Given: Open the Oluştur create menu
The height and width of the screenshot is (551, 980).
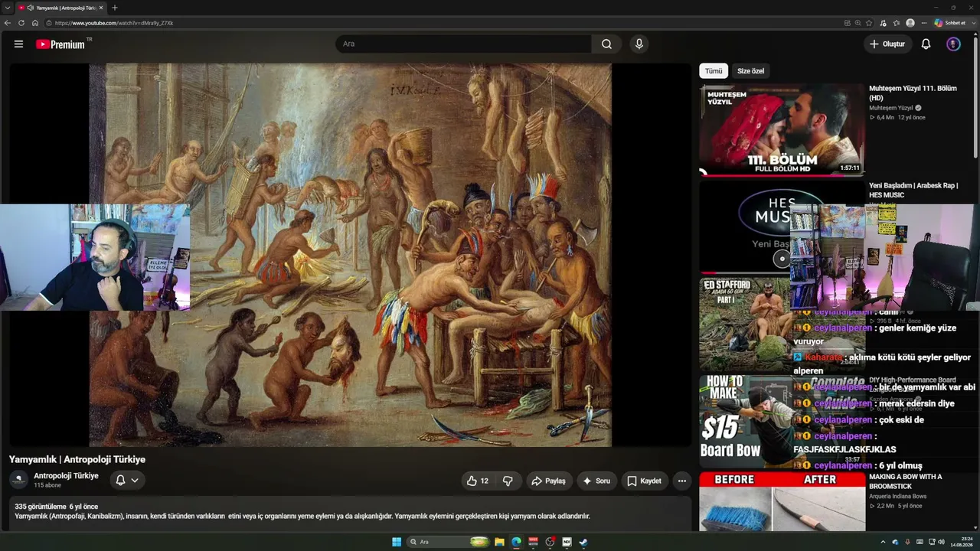Looking at the screenshot, I should pyautogui.click(x=887, y=44).
